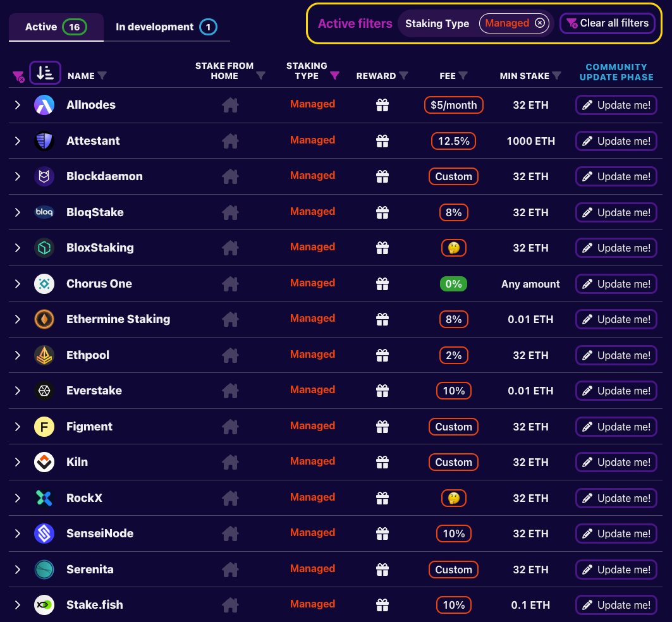Open the Fee column filter dropdown
The width and height of the screenshot is (672, 622).
(463, 75)
